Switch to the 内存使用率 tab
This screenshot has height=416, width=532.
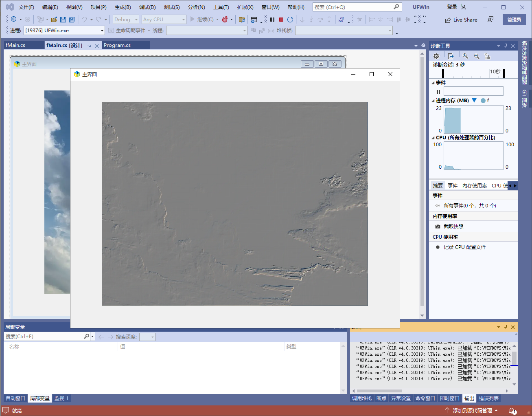(475, 186)
